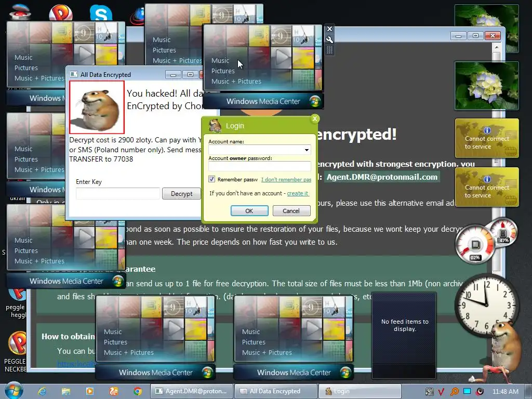Click hamster picture in All Data Encrypted window
The width and height of the screenshot is (532, 399).
tap(97, 107)
